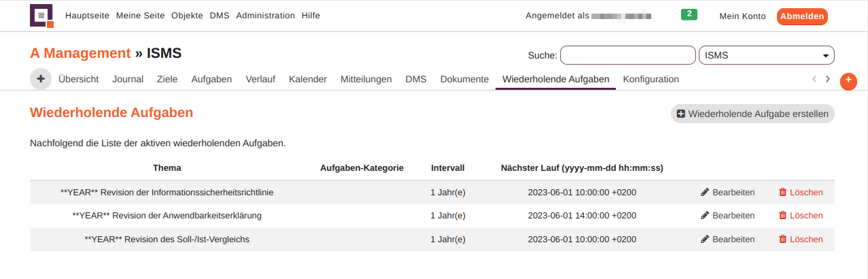Click the date 2023-06-01 14:00:00 +0200
868x279 pixels.
click(582, 216)
